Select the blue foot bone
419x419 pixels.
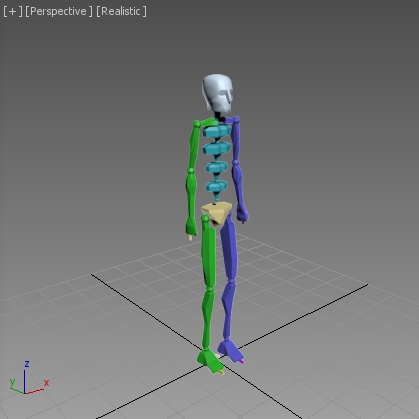231,351
